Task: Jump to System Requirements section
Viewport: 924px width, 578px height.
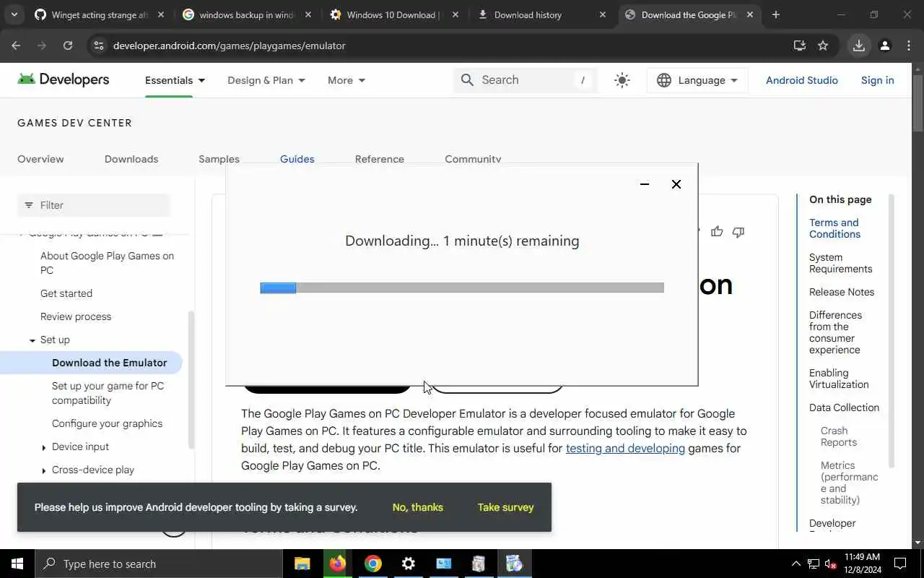Action: [x=840, y=263]
